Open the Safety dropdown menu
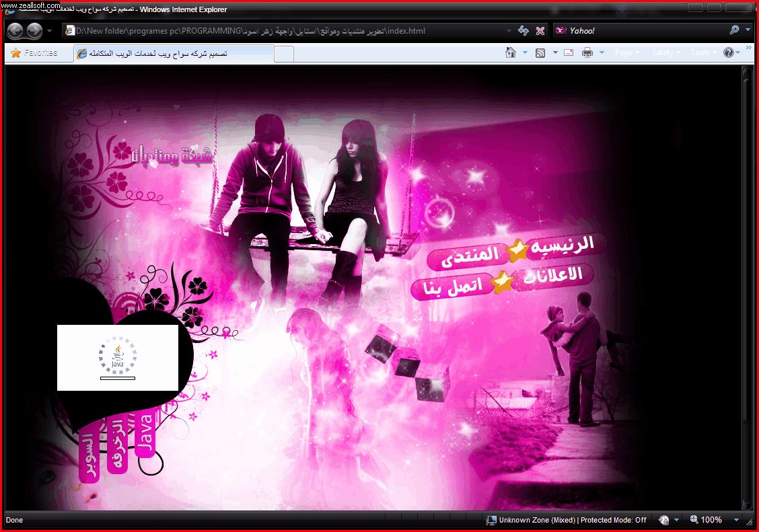Image resolution: width=759 pixels, height=532 pixels. point(665,52)
